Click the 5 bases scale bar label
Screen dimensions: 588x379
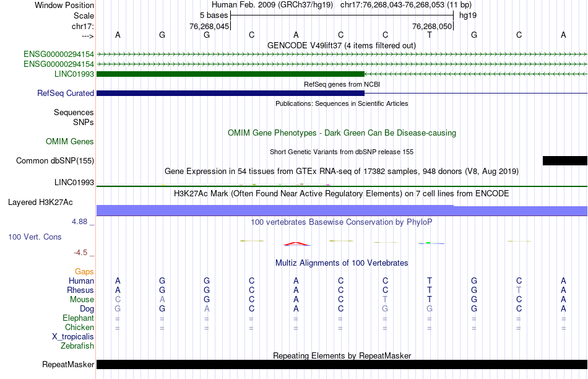click(214, 15)
